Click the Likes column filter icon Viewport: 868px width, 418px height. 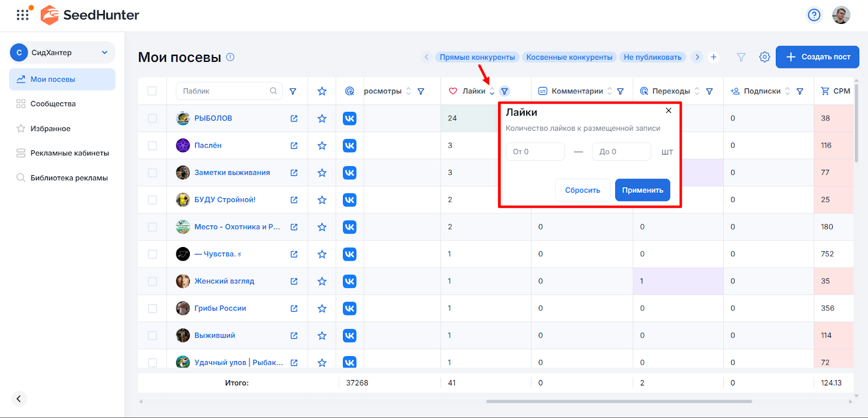[505, 91]
